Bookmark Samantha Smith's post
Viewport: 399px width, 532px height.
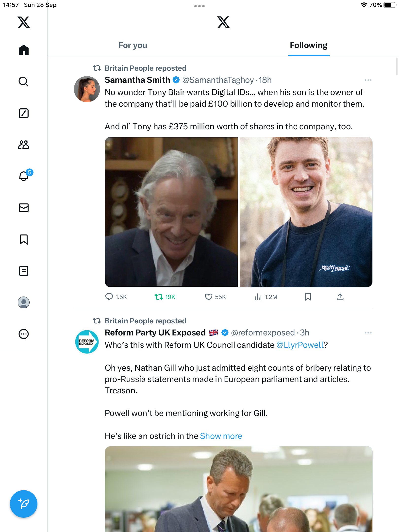308,297
